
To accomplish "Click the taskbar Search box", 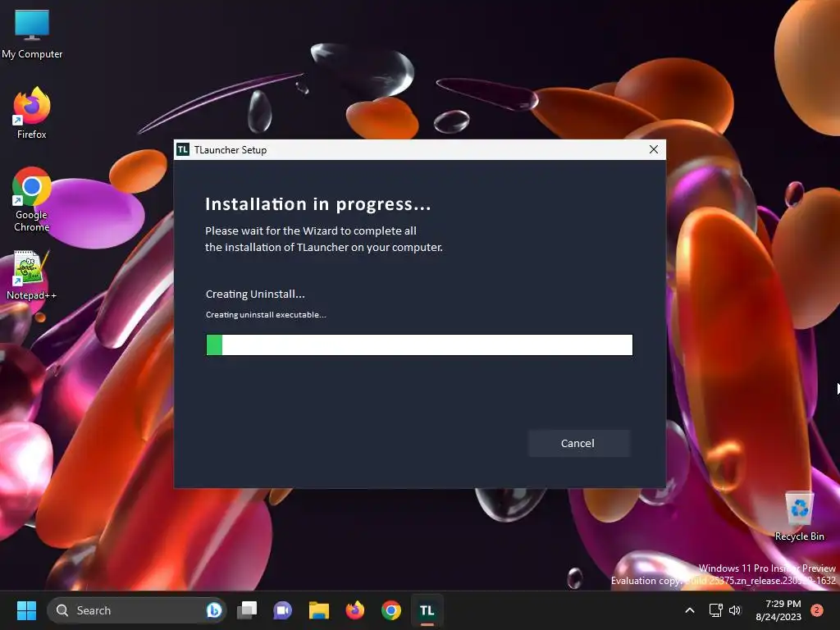I will tap(136, 610).
